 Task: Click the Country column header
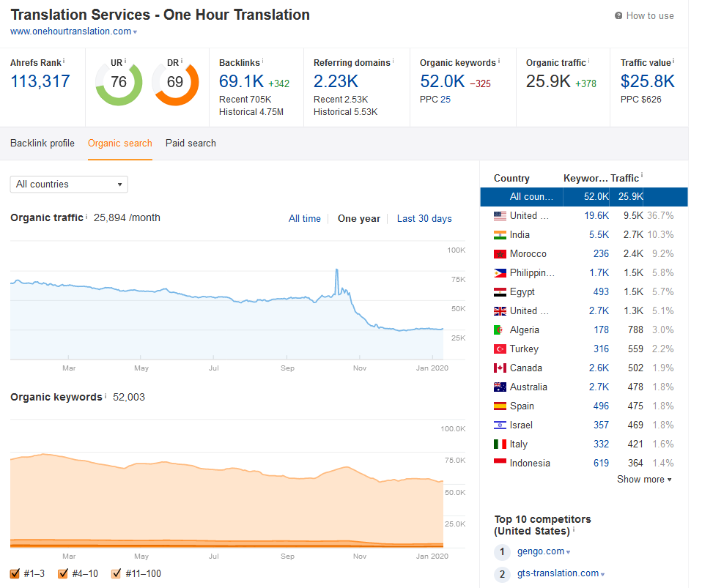511,178
